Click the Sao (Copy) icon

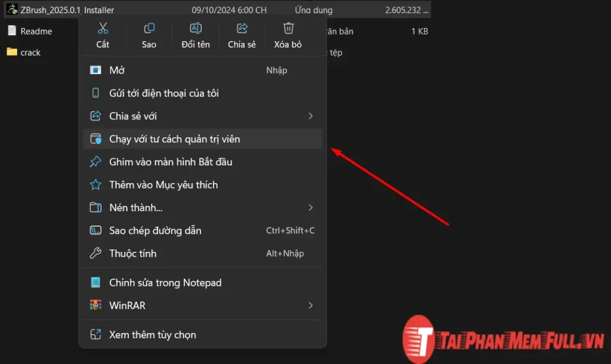tap(149, 27)
